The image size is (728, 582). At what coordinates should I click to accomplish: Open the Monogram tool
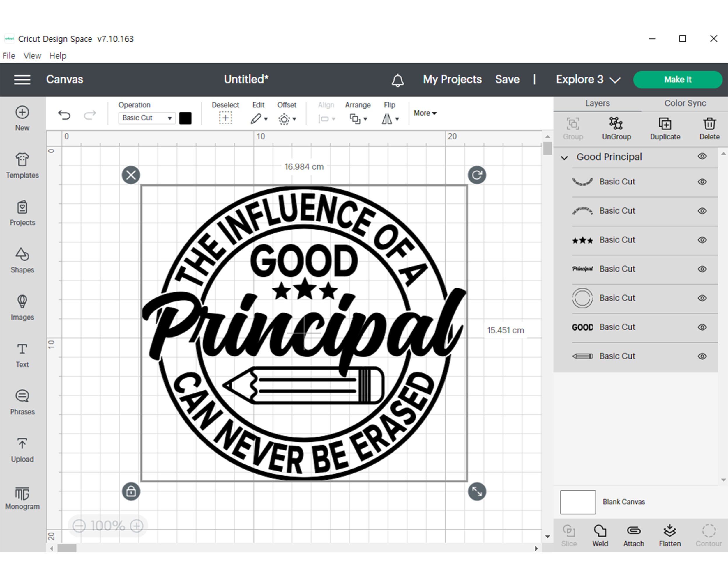click(x=22, y=498)
